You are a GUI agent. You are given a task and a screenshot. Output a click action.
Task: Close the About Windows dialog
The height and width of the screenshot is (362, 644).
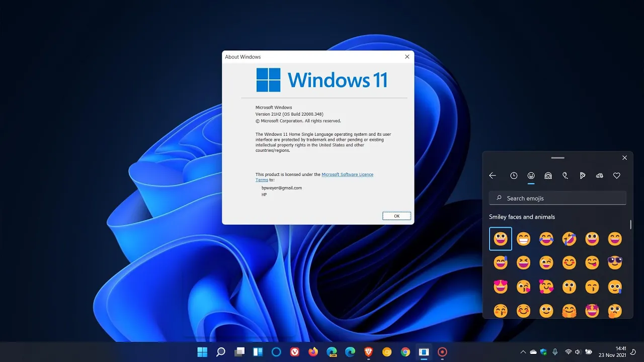[407, 57]
